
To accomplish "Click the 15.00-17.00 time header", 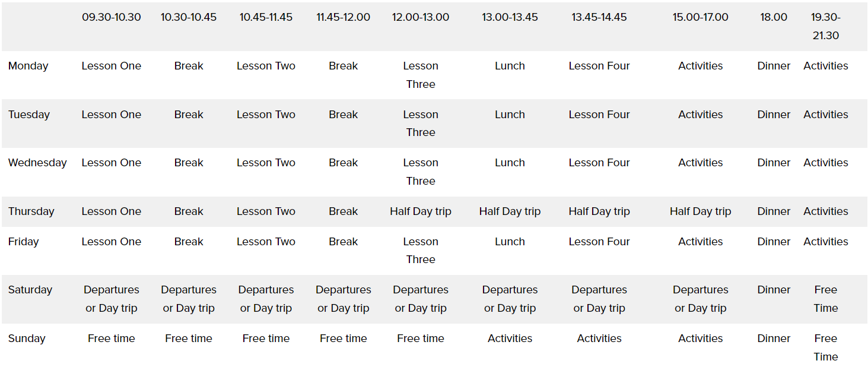I will [700, 17].
